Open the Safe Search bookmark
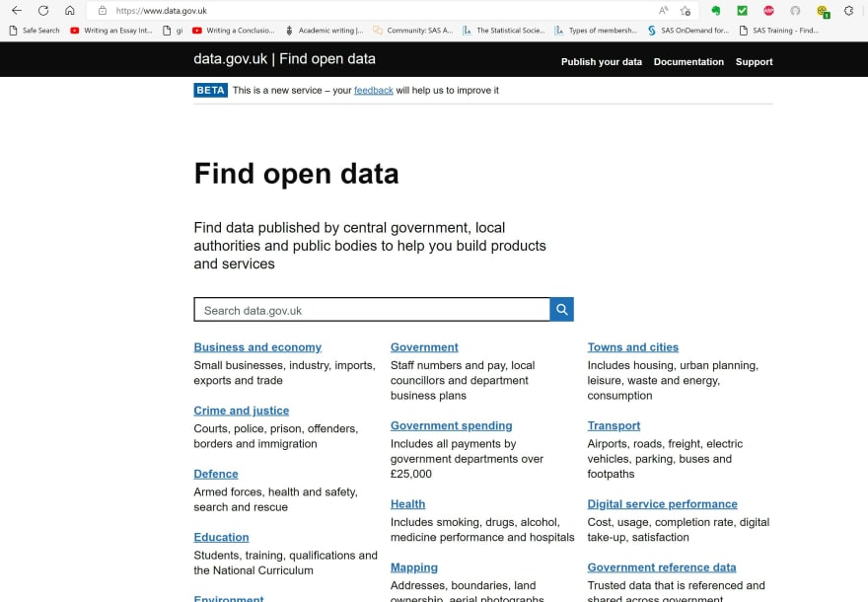Screen dimensions: 868x602 [35, 31]
